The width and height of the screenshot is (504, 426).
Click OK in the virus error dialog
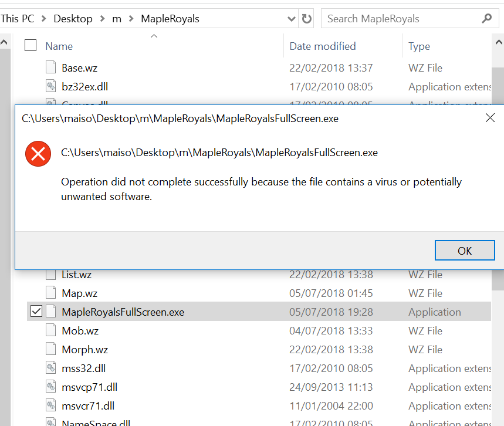tap(465, 251)
